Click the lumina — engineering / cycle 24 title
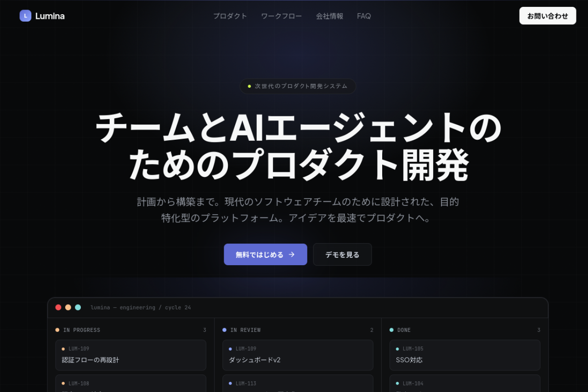Screen dimensions: 588x392 tap(141, 307)
